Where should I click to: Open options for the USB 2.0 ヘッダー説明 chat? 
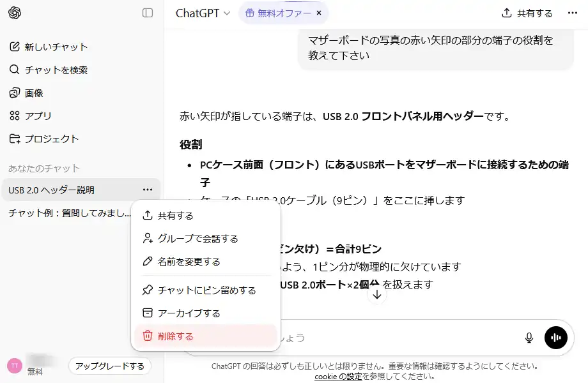pyautogui.click(x=148, y=190)
